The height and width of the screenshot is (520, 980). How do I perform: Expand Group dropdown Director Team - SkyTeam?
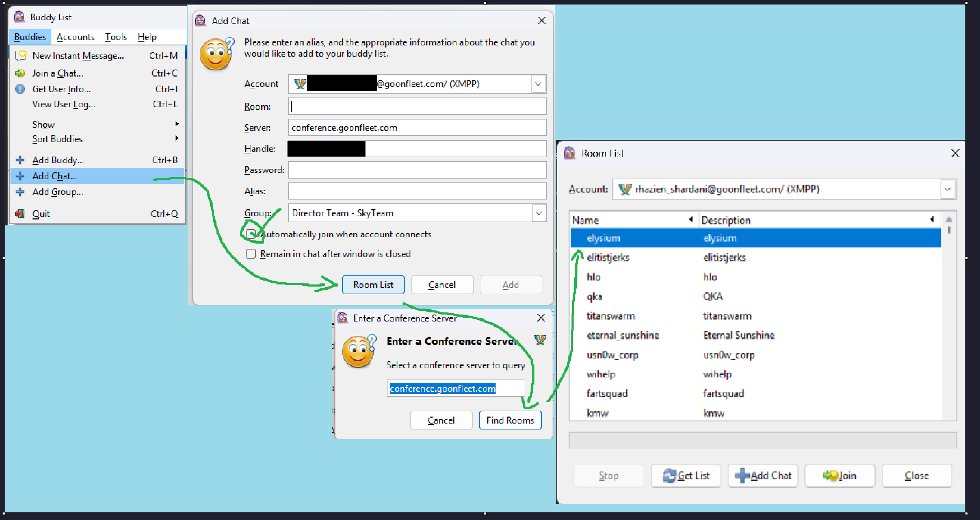tap(538, 213)
